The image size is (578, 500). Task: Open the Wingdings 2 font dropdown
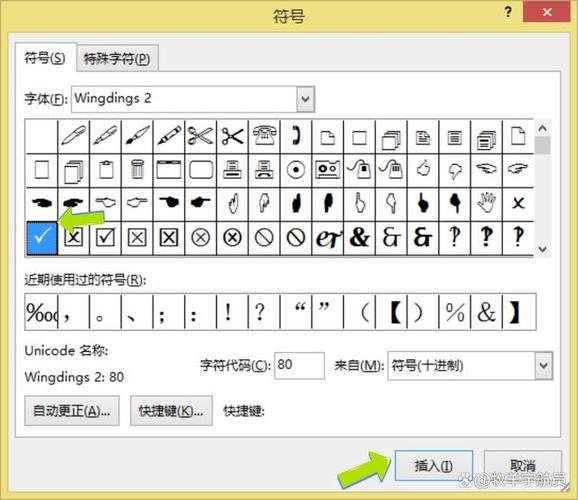pos(306,99)
